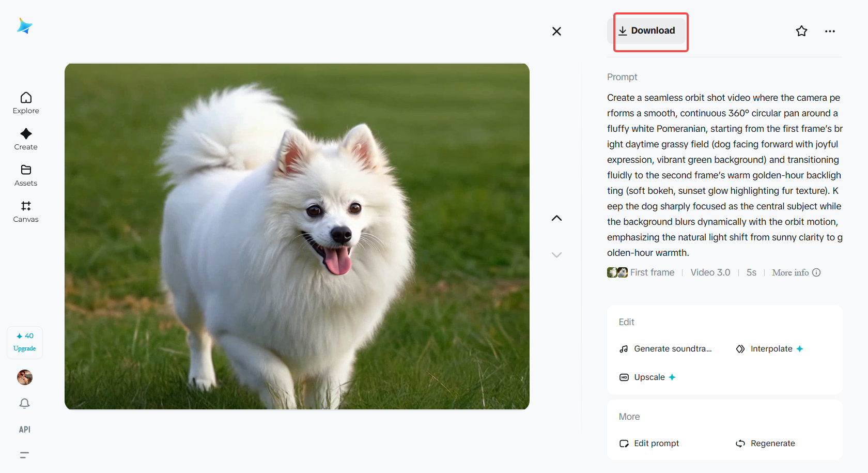
Task: Open the Canvas workspace
Action: coord(26,211)
